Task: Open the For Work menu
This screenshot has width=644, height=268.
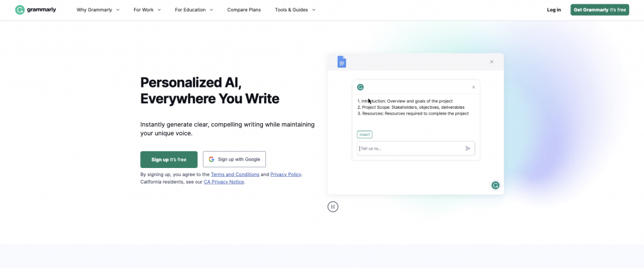Action: point(147,10)
